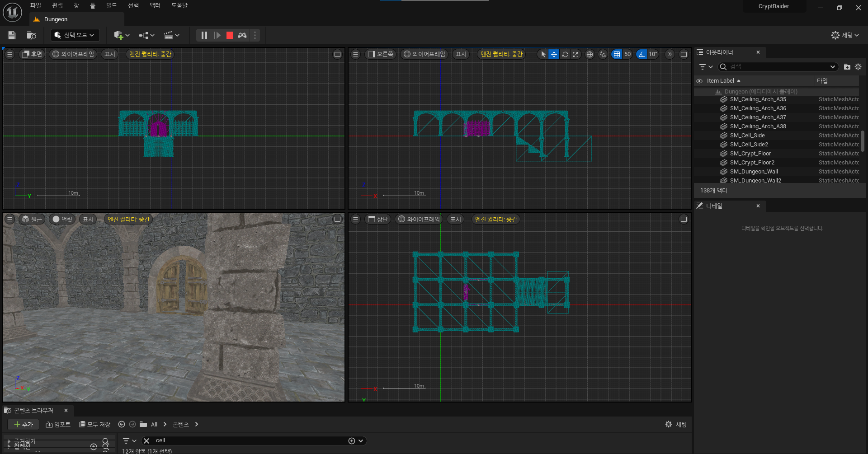Viewport: 868px width, 454px height.
Task: Open the 액터 menu
Action: [x=155, y=5]
